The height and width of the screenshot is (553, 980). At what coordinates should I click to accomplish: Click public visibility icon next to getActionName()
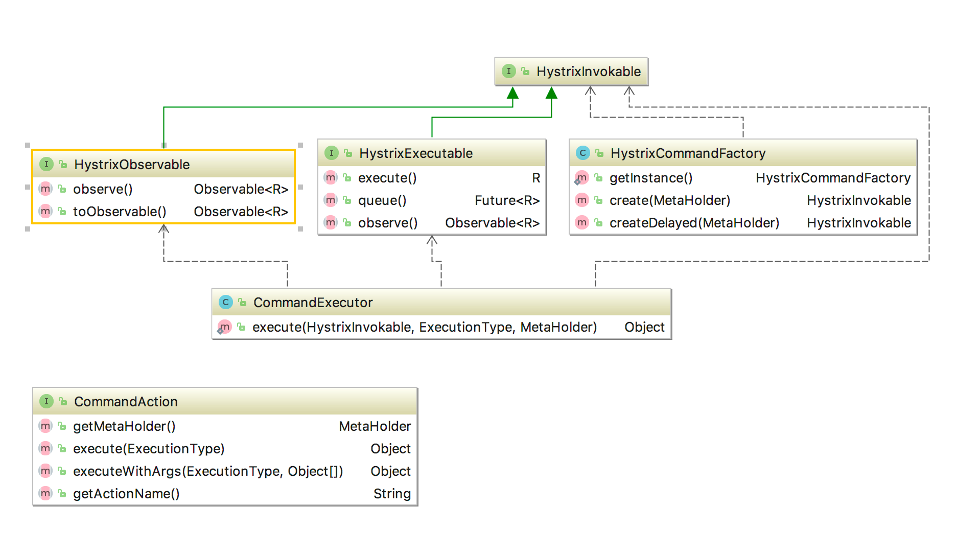62,494
